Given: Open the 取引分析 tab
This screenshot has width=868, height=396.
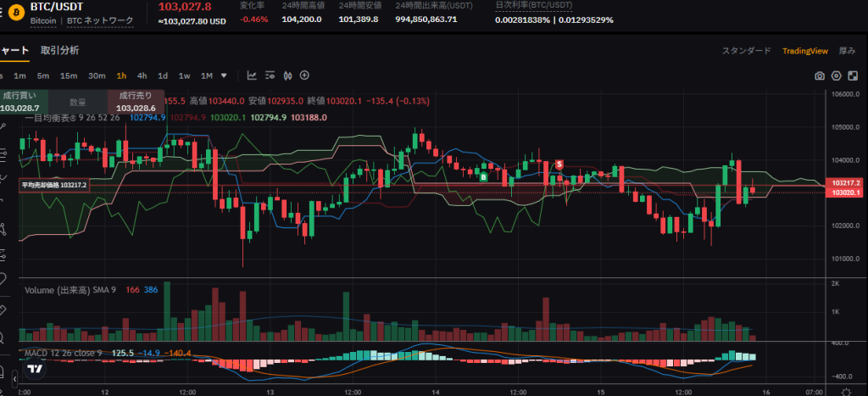Looking at the screenshot, I should 59,50.
